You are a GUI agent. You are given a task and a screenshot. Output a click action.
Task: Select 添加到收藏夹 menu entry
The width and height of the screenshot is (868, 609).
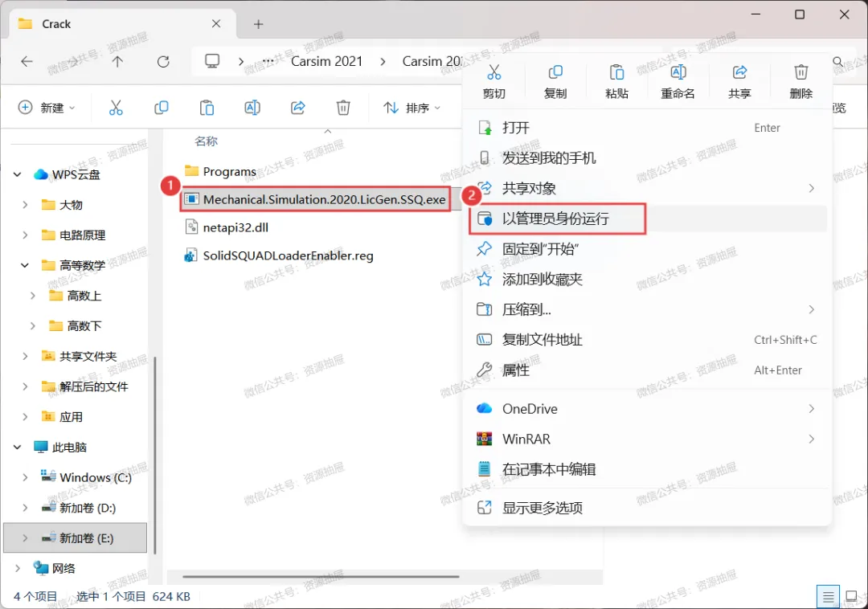coord(647,280)
